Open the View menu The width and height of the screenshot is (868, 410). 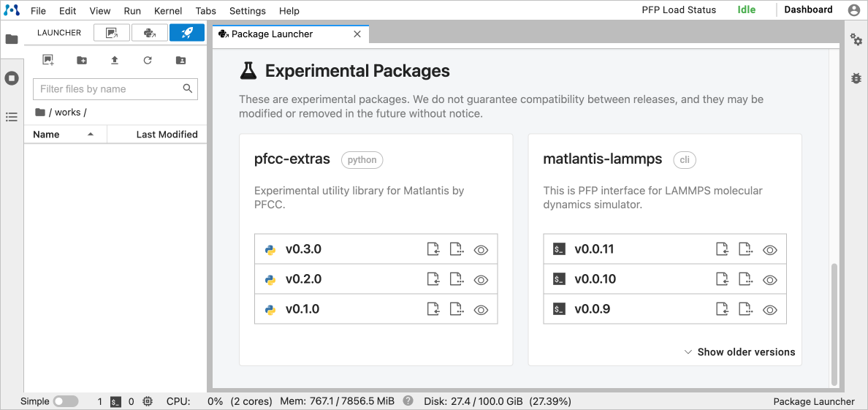99,10
